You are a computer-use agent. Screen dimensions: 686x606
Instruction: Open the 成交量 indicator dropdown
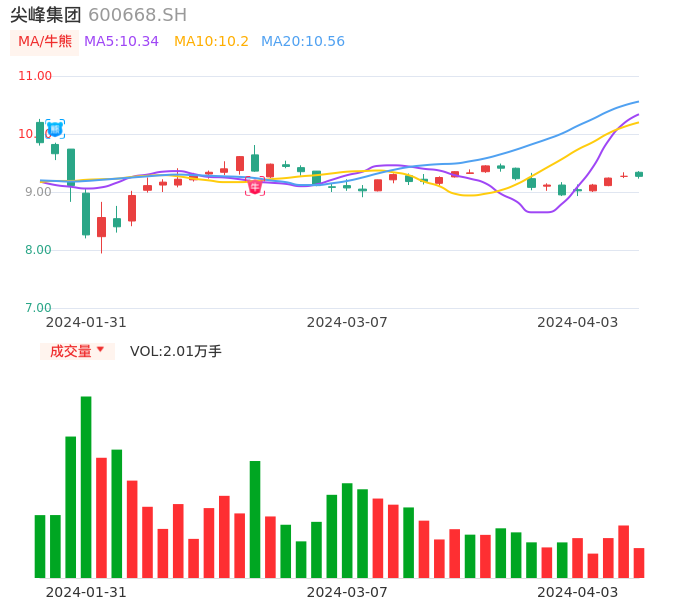click(x=77, y=351)
